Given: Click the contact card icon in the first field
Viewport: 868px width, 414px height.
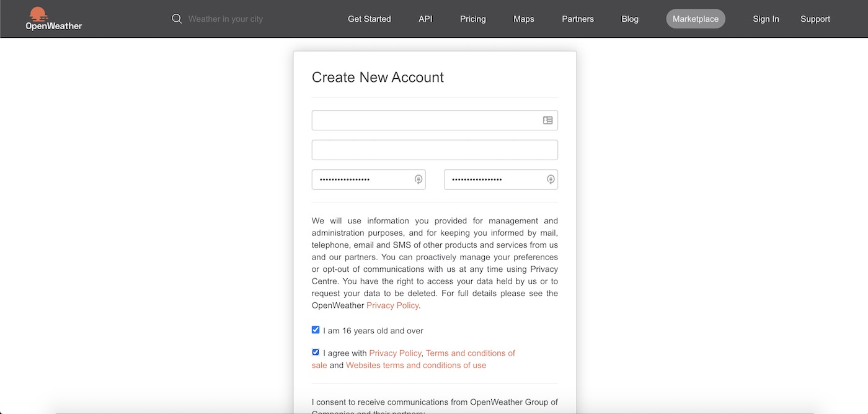Looking at the screenshot, I should (547, 120).
